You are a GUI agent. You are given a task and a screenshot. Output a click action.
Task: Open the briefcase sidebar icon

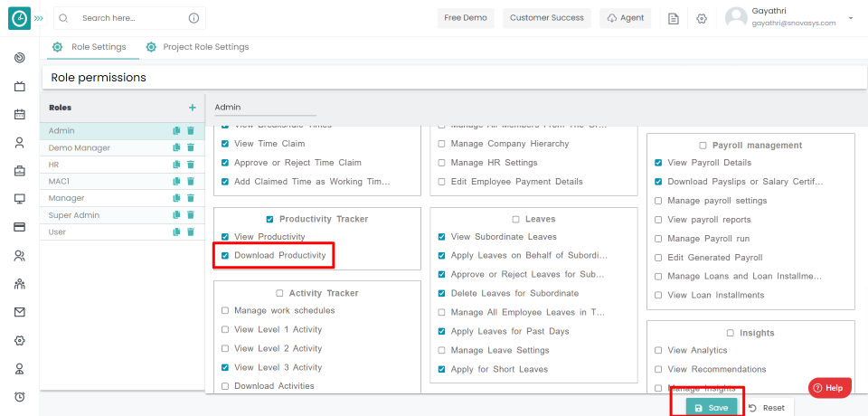coord(19,171)
